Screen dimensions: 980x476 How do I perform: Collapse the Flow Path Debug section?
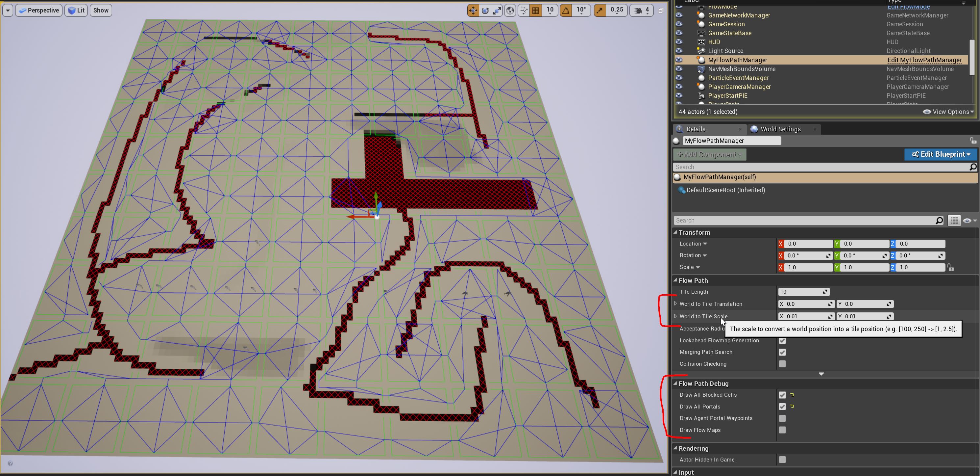coord(676,383)
